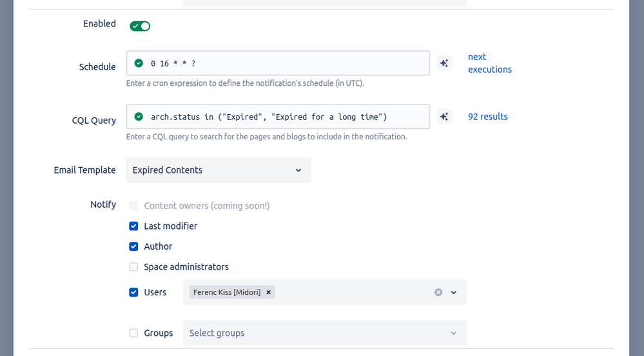Click the AI sparkle icon beside Schedule field
Viewport: 644px width, 356px height.
pos(444,63)
